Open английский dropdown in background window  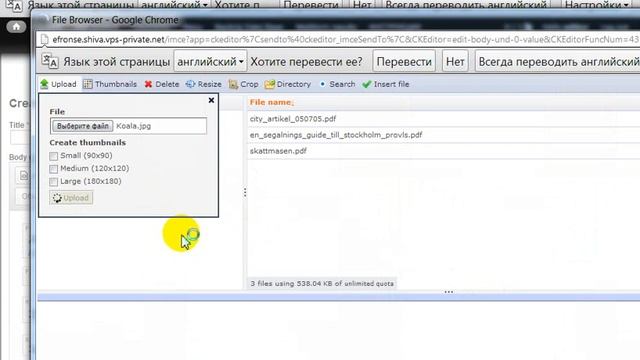point(174,5)
